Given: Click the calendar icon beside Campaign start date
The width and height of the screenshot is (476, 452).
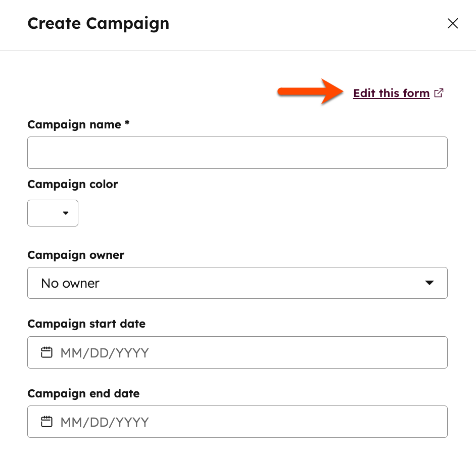Looking at the screenshot, I should (46, 352).
